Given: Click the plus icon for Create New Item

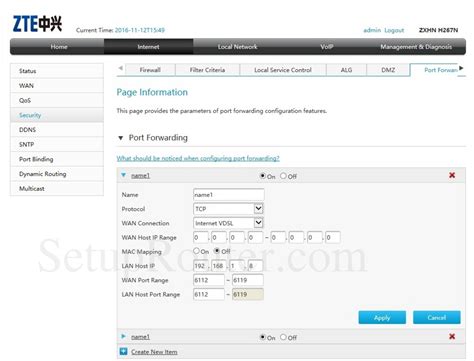Looking at the screenshot, I should (x=123, y=351).
